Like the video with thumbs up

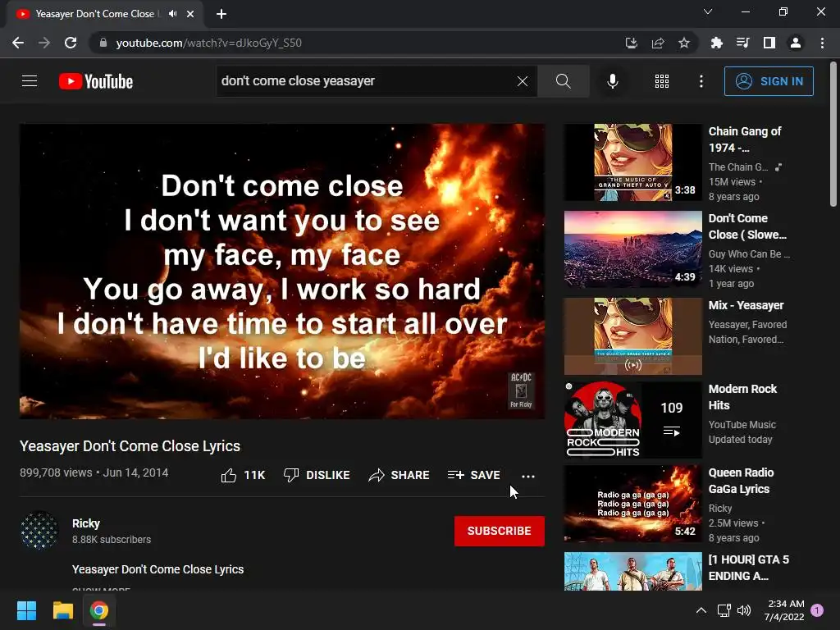tap(243, 475)
